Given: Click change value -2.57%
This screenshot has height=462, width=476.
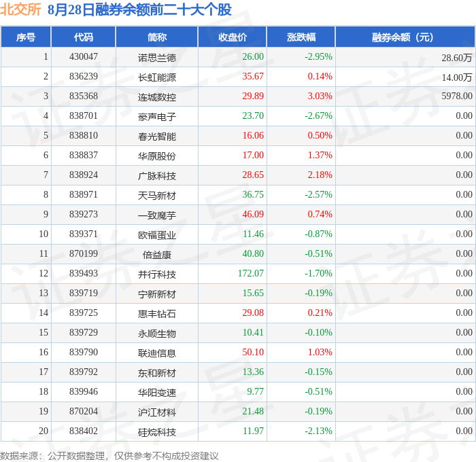Looking at the screenshot, I should 318,195.
